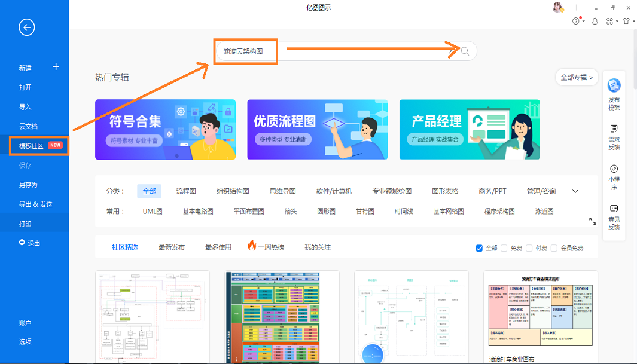This screenshot has height=364, width=637.
Task: Select the 商务/PPT category
Action: point(493,191)
